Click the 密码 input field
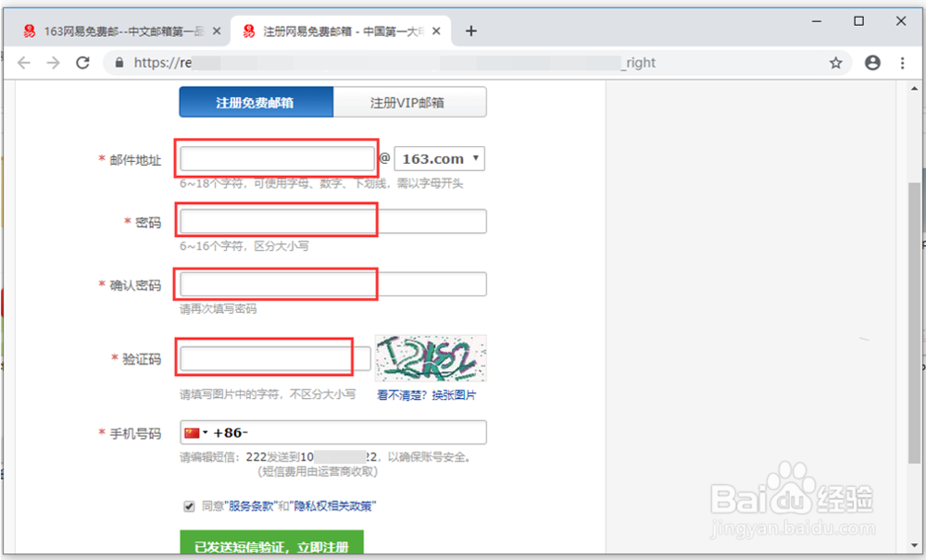Screen dimensions: 926x560 click(333, 221)
